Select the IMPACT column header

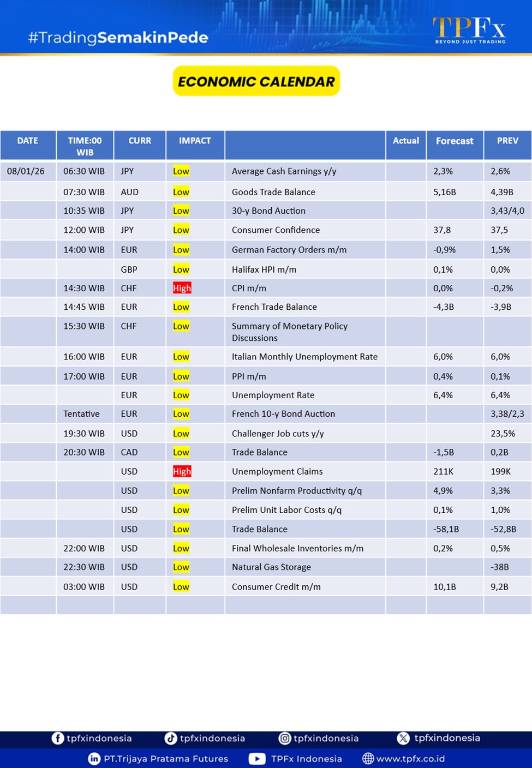pos(195,141)
